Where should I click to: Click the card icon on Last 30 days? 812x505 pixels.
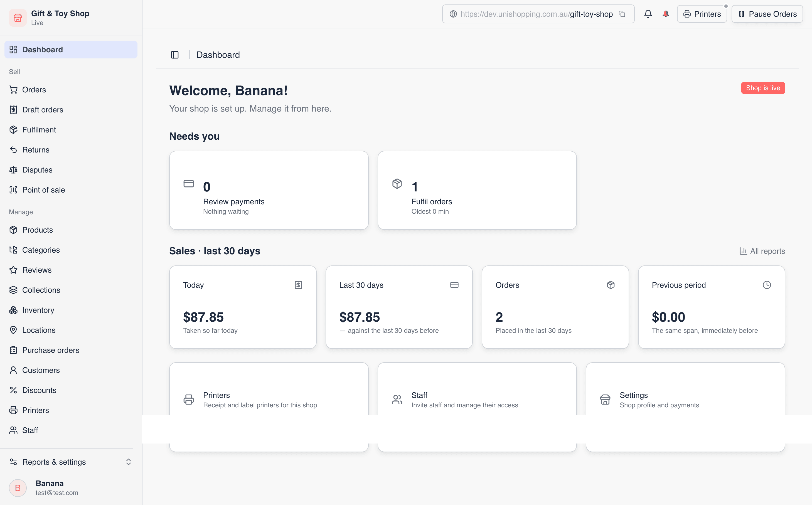click(x=454, y=285)
